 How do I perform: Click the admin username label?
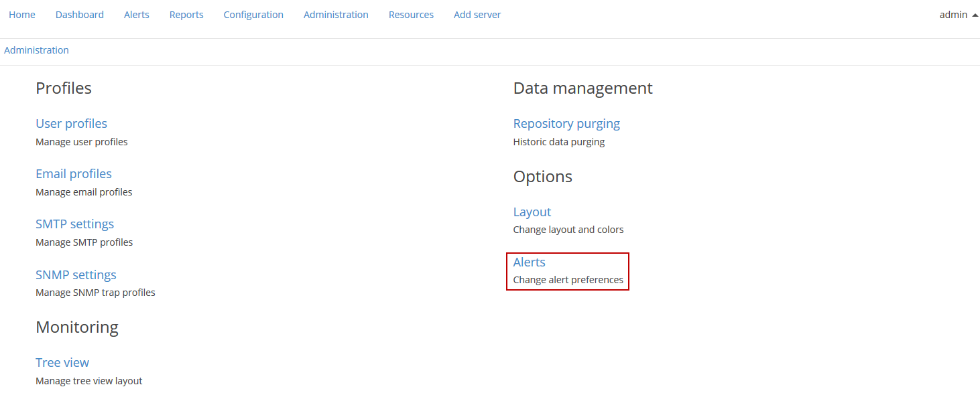pyautogui.click(x=953, y=15)
